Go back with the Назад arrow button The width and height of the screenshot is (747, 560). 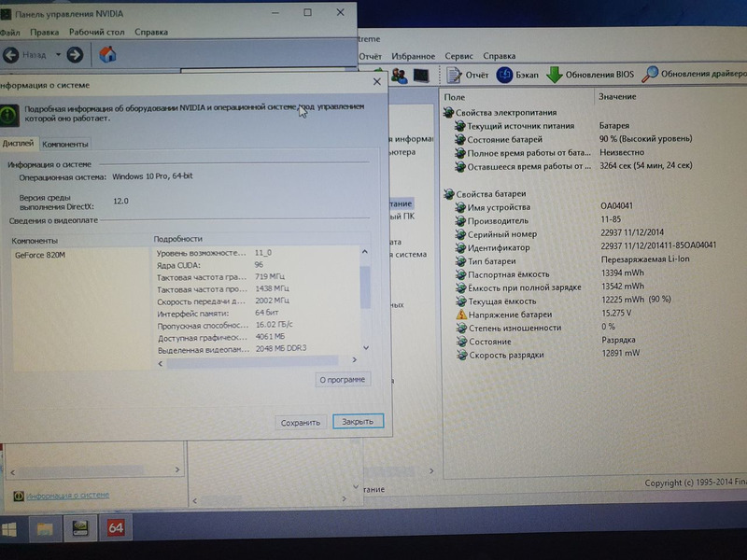[11, 55]
